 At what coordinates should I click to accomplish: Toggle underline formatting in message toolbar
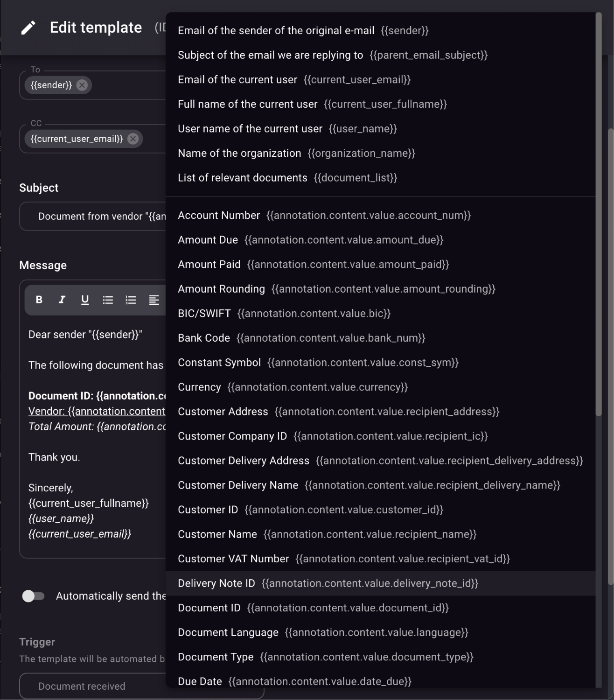tap(85, 300)
